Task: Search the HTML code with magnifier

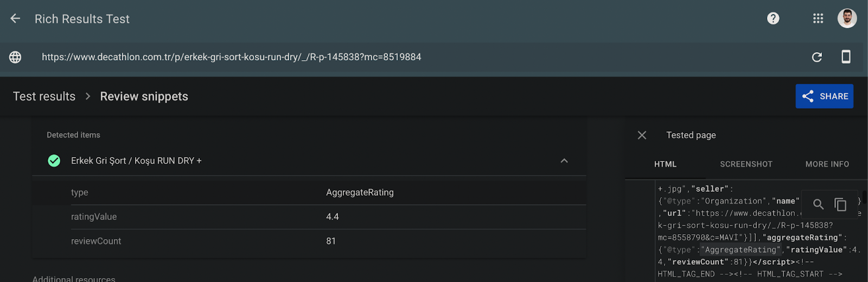Action: click(x=819, y=204)
